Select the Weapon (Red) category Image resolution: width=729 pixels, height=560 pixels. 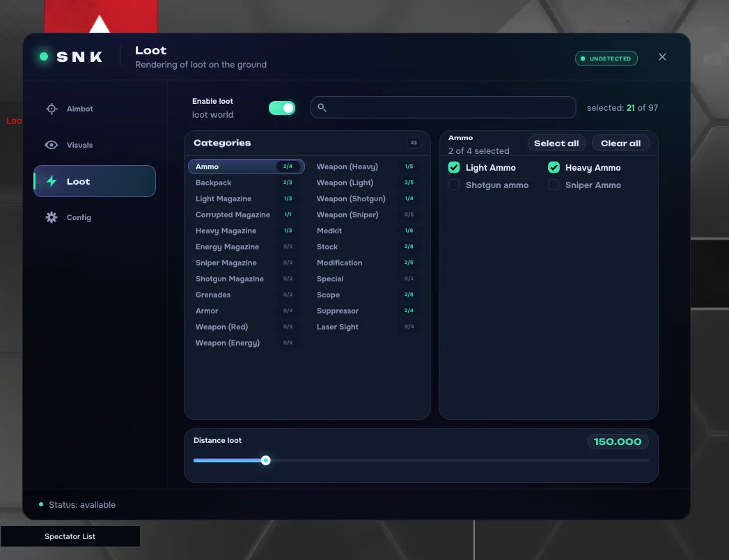tap(246, 327)
